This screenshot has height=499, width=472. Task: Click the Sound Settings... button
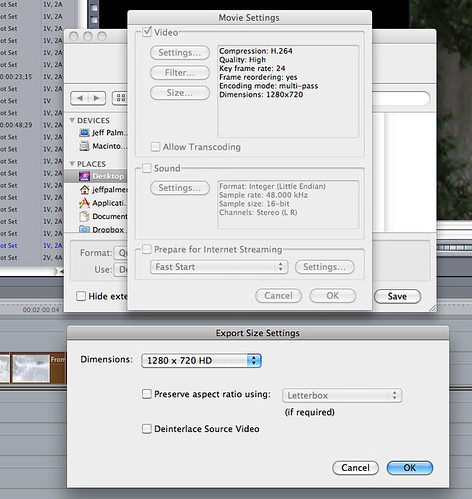pos(180,188)
